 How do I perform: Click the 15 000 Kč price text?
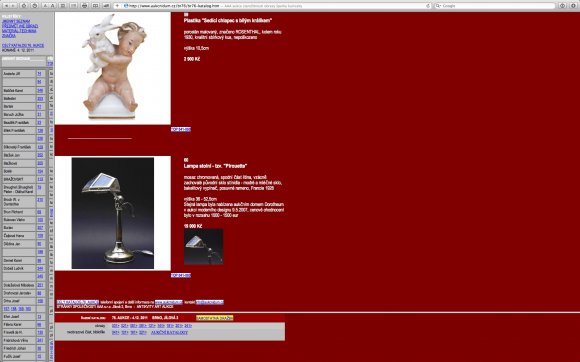pyautogui.click(x=193, y=226)
